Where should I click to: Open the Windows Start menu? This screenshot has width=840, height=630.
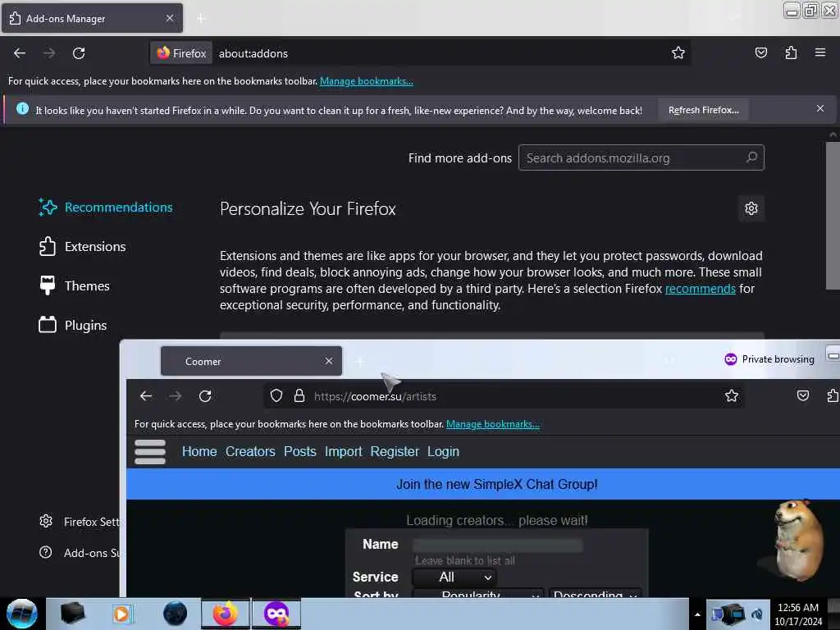click(x=22, y=614)
